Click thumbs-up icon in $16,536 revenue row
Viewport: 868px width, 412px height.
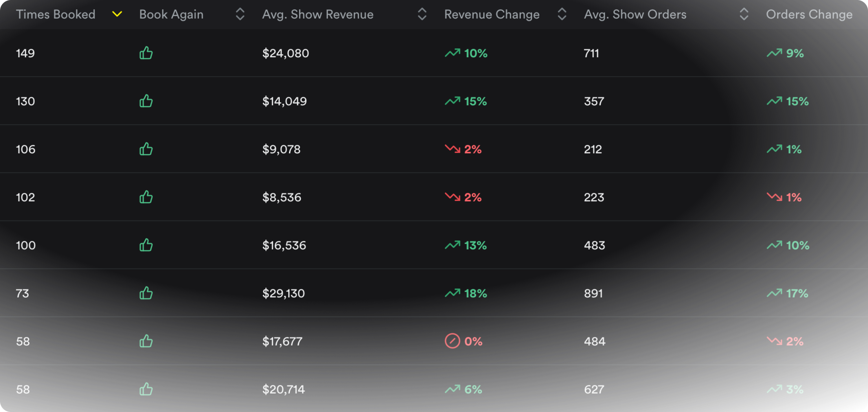click(x=146, y=245)
